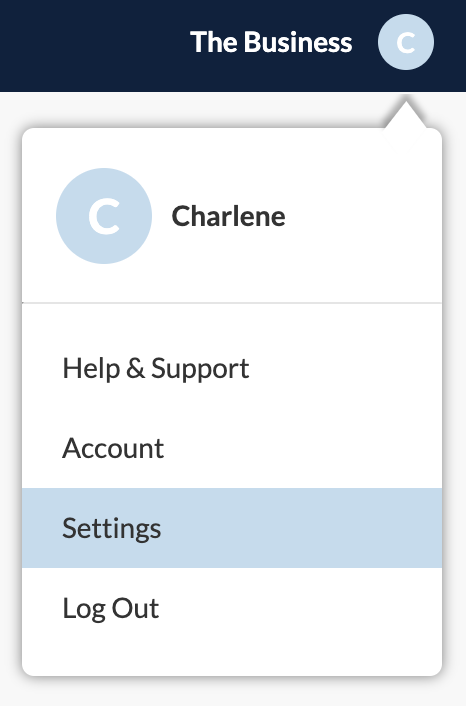The width and height of the screenshot is (466, 706).
Task: Click the white letter C in header avatar
Action: point(406,42)
